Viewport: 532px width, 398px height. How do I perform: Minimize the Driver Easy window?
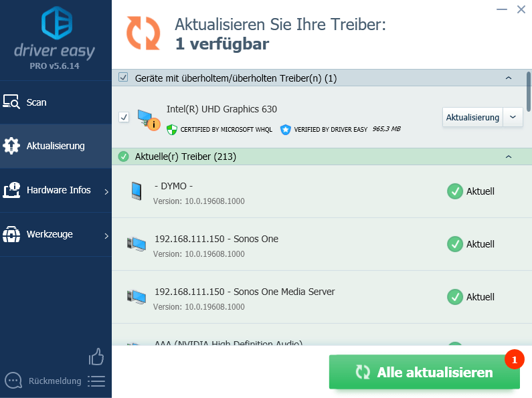pos(502,9)
